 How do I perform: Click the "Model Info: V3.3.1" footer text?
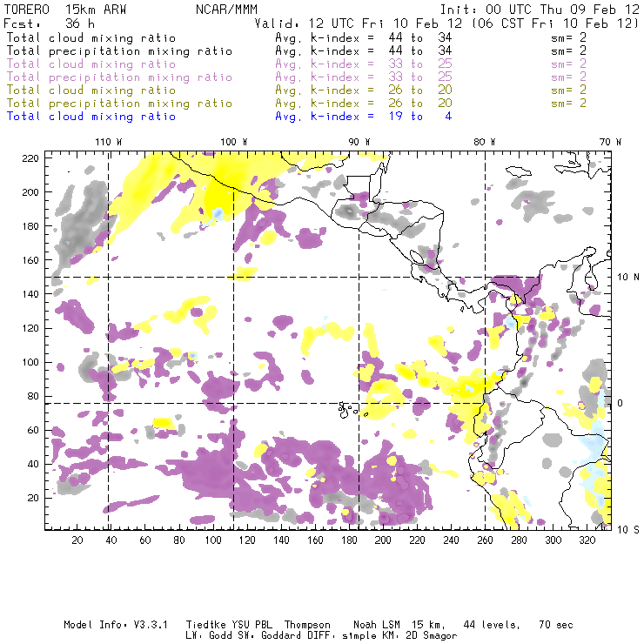pos(116,625)
